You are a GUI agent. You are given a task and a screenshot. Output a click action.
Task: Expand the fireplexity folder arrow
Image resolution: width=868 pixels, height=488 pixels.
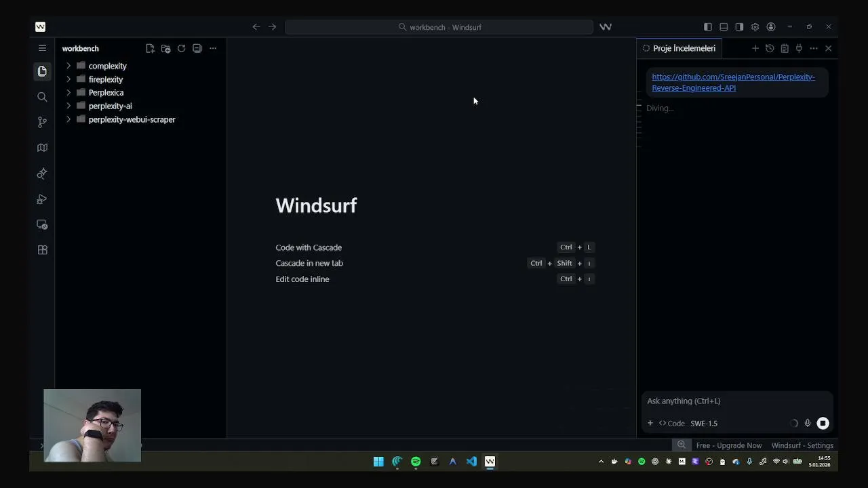(x=68, y=79)
